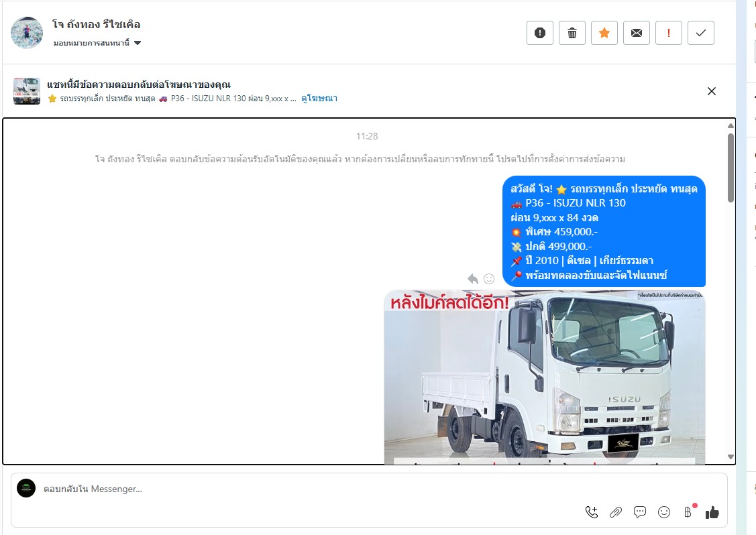Select the blue ISUZU NLR 130 message bubble
The image size is (756, 535).
coord(604,231)
